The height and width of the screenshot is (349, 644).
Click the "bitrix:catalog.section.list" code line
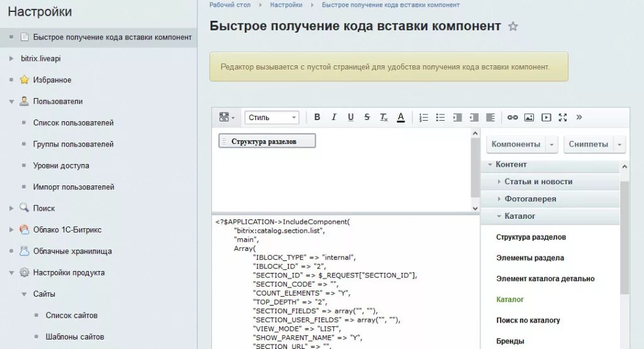click(x=279, y=231)
